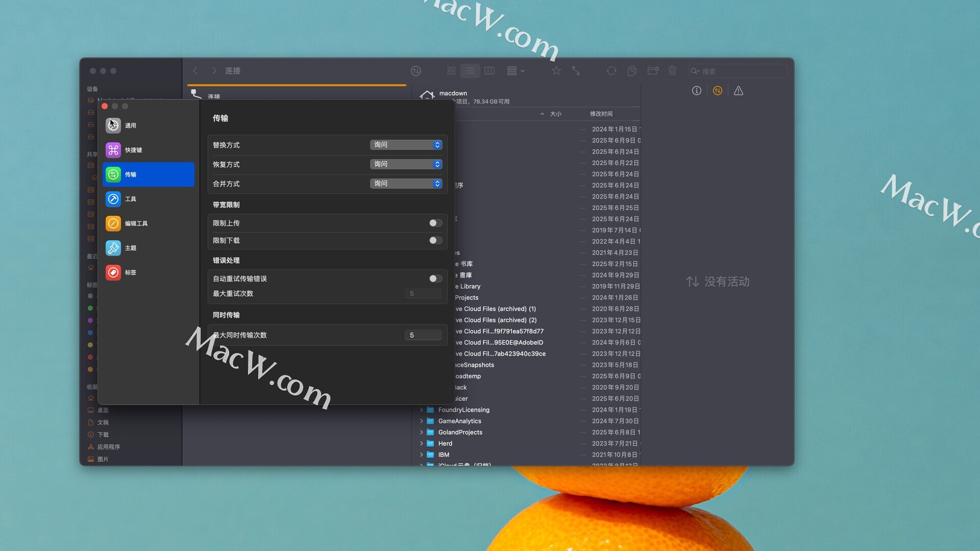Image resolution: width=980 pixels, height=551 pixels.
Task: Click the 搜索 search field
Action: click(738, 71)
